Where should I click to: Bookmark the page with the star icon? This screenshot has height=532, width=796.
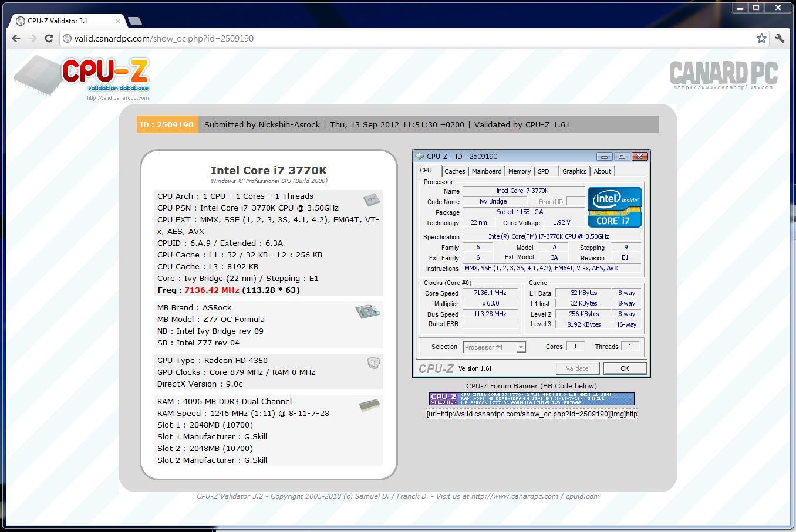tap(761, 38)
